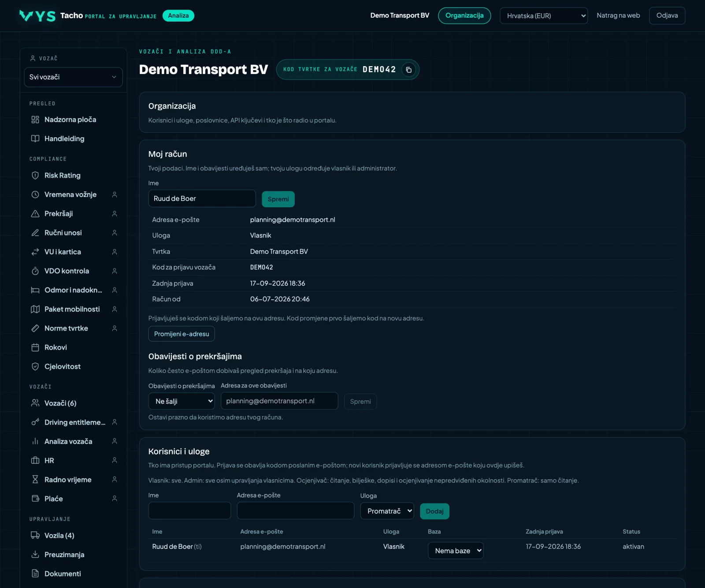Click the Dodaj user button
Viewport: 705px width, 588px height.
click(x=434, y=511)
